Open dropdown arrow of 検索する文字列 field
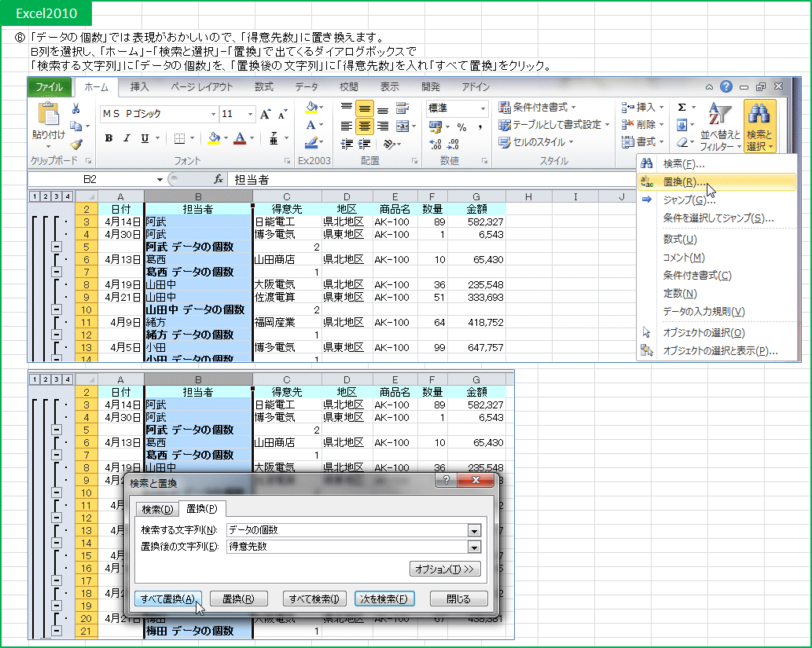 pyautogui.click(x=474, y=530)
